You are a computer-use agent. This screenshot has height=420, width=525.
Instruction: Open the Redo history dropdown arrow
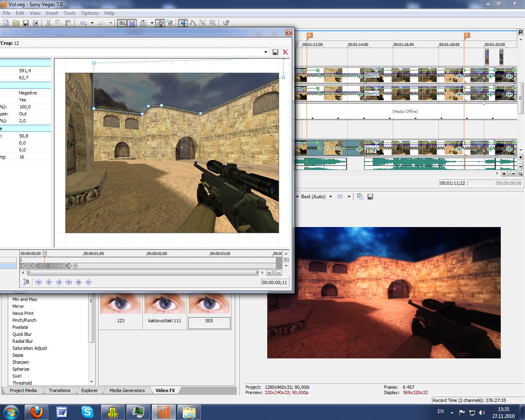tap(110, 23)
